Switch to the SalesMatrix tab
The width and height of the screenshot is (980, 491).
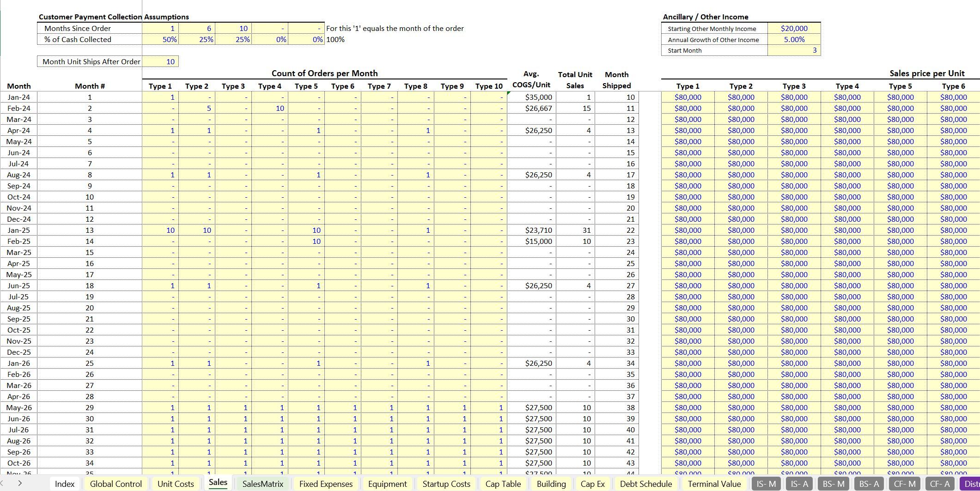[x=262, y=484]
